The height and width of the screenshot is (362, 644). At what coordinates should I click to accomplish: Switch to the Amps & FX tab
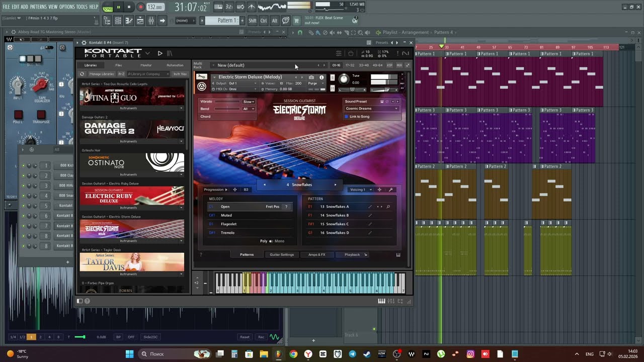[316, 255]
